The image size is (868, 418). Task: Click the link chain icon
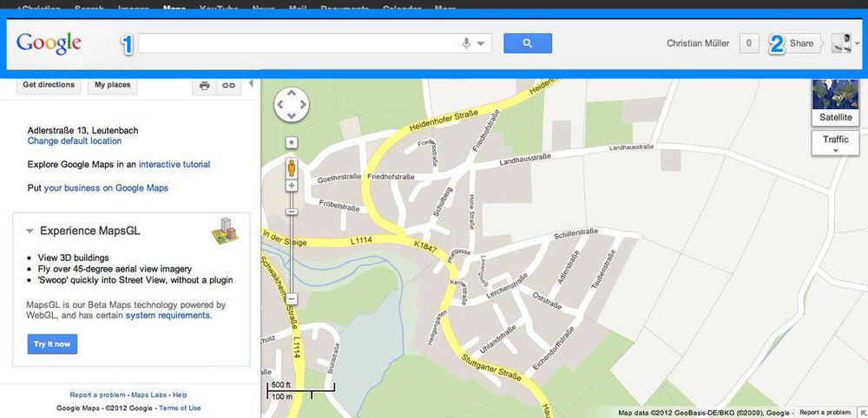tap(228, 86)
